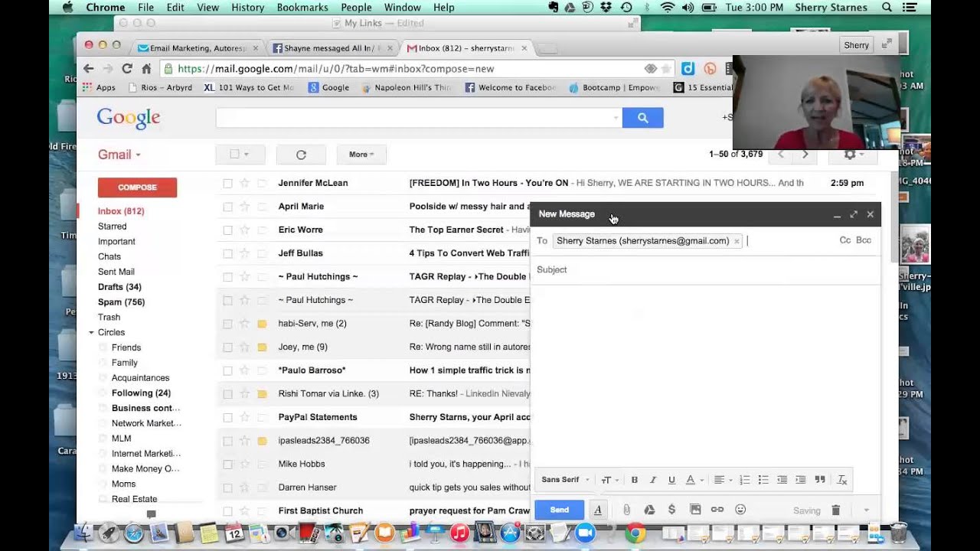Add Cc recipients
This screenshot has height=551, width=980.
844,240
